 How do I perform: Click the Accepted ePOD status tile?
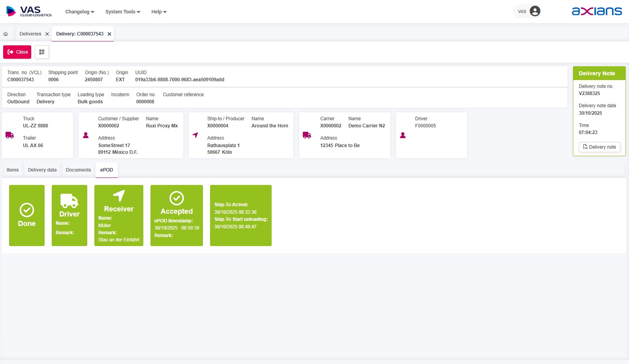click(x=176, y=215)
